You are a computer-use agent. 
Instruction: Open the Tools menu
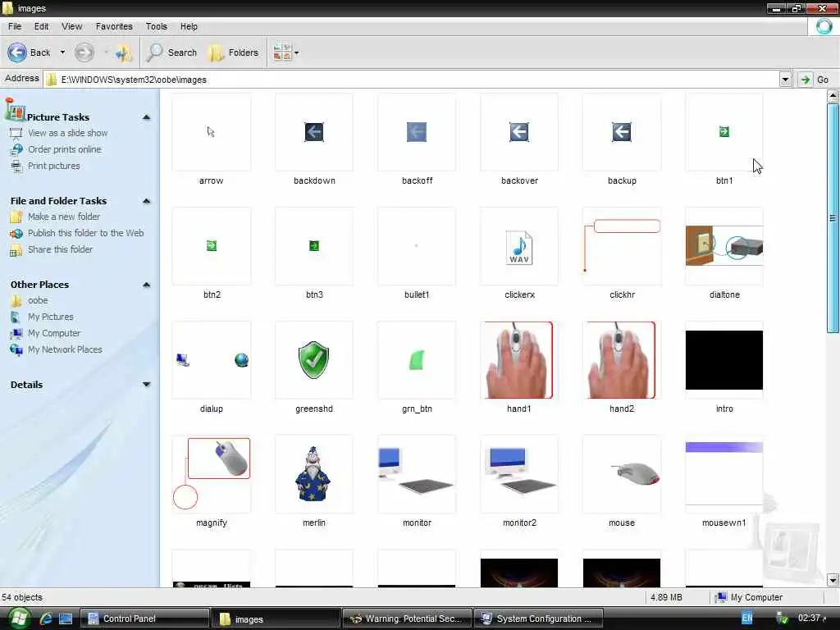[157, 26]
